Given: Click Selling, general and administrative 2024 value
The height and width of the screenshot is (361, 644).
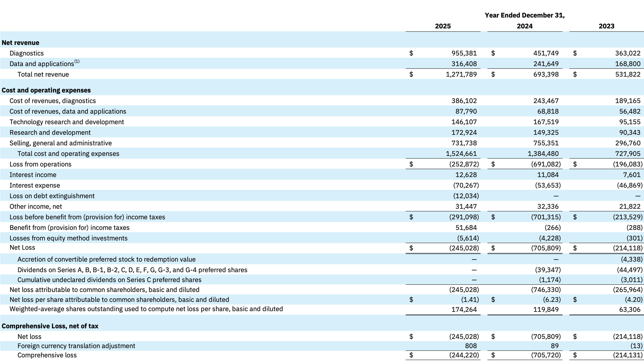Looking at the screenshot, I should point(546,143).
